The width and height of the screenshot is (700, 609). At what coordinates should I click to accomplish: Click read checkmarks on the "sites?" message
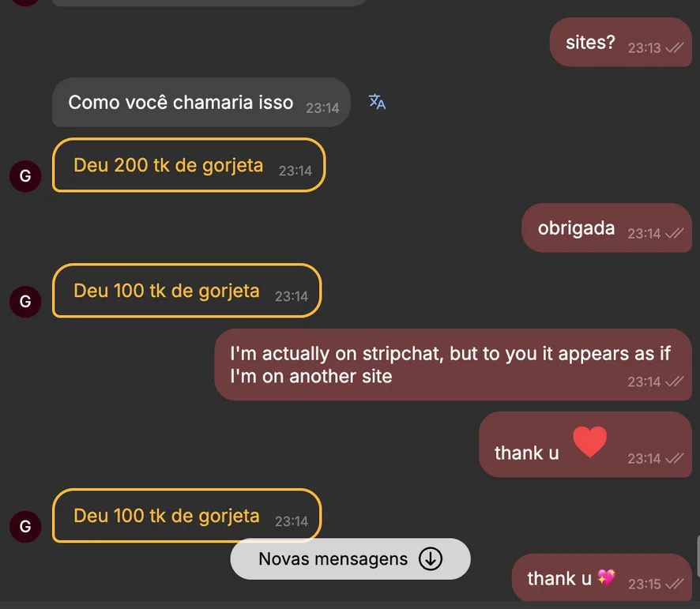click(674, 47)
